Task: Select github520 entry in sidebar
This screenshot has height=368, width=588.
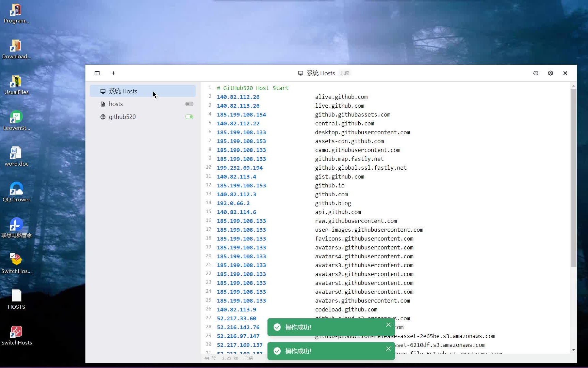Action: click(143, 117)
